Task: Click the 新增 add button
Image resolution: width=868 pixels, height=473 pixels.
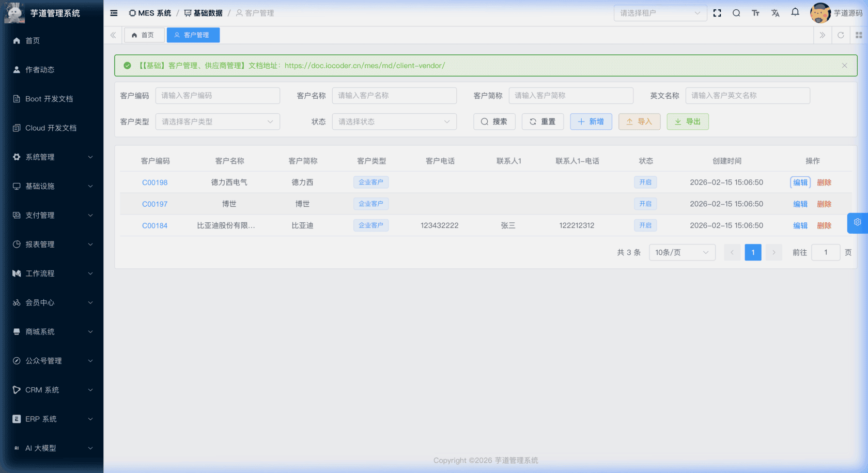Action: pyautogui.click(x=591, y=122)
